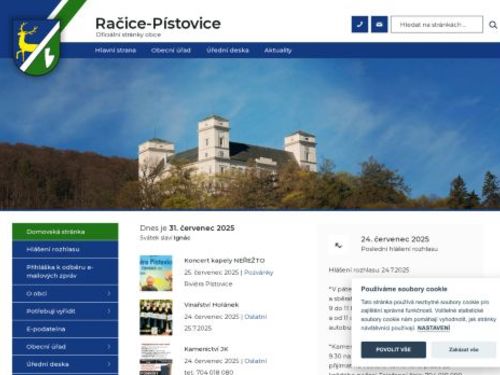Open Vinařství Holánek article
Viewport: 500px width, 375px height.
pos(211,305)
